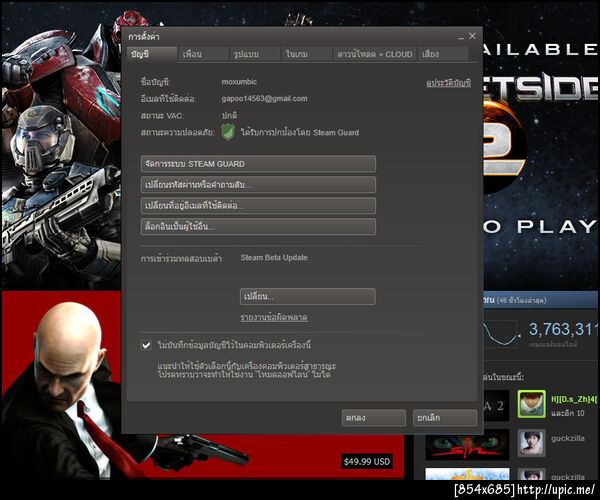Click the Steam Guard protection status text
Screen dimensions: 600x500
coord(300,132)
